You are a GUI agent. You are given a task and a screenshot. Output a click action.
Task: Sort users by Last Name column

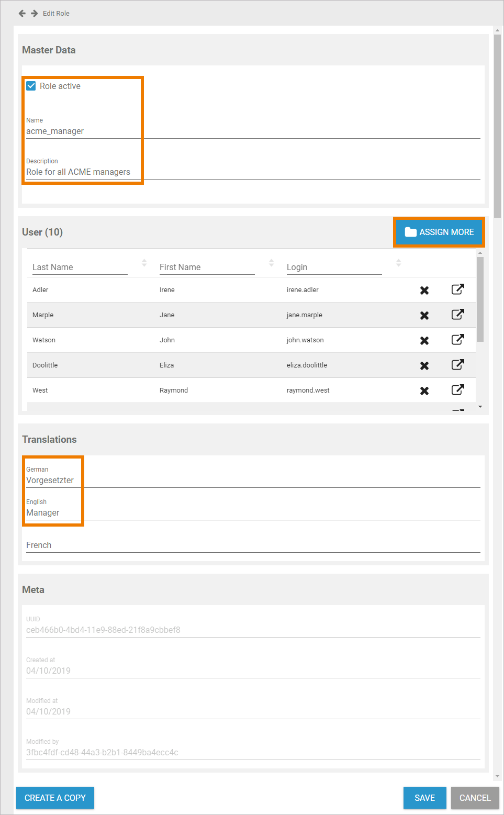pyautogui.click(x=144, y=263)
